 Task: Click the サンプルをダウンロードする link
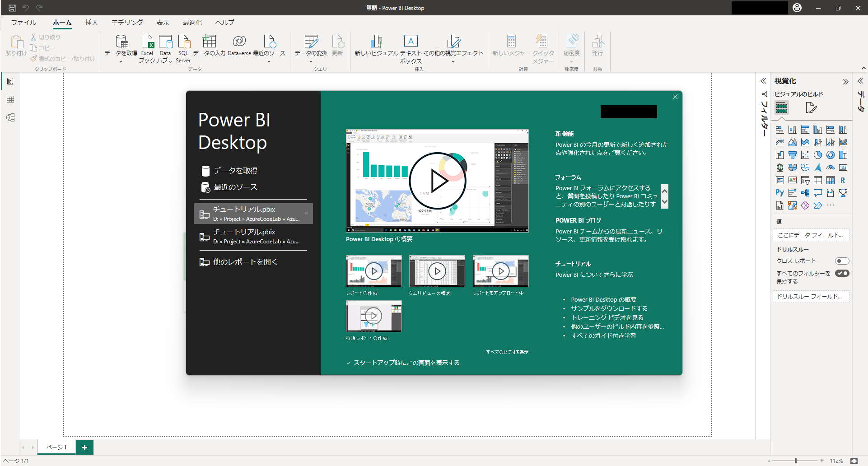pyautogui.click(x=609, y=308)
